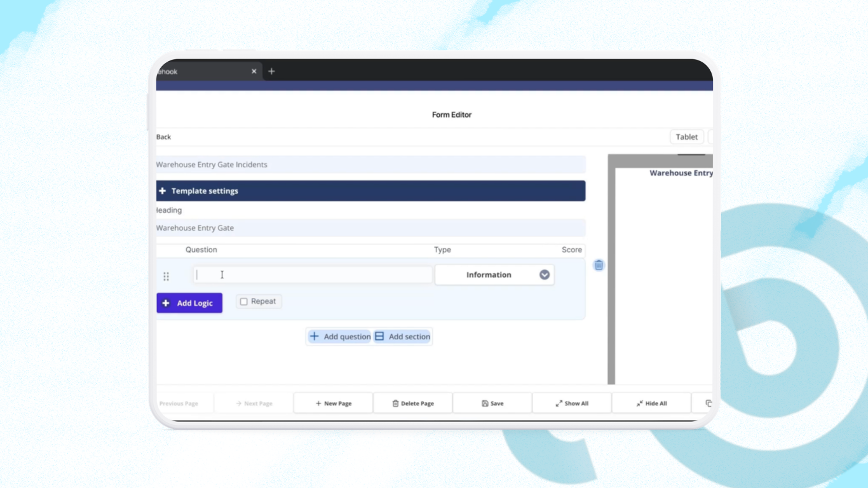
Task: Click the plus icon on Template settings
Action: (x=163, y=191)
